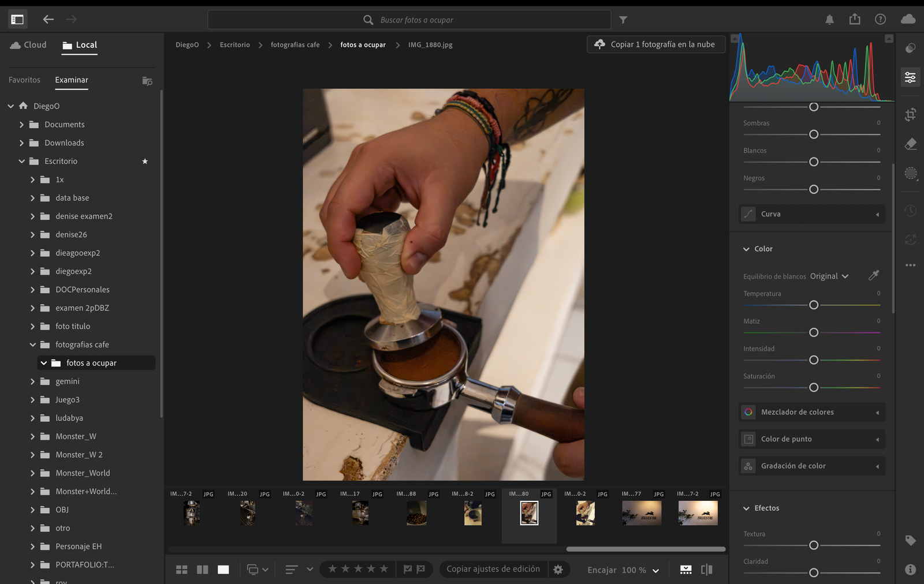Open the white balance Original dropdown
The height and width of the screenshot is (584, 924).
pyautogui.click(x=829, y=276)
